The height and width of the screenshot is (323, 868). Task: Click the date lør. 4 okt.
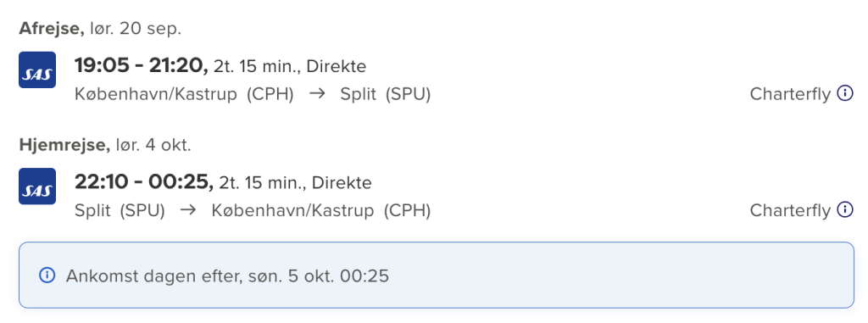coord(153,146)
